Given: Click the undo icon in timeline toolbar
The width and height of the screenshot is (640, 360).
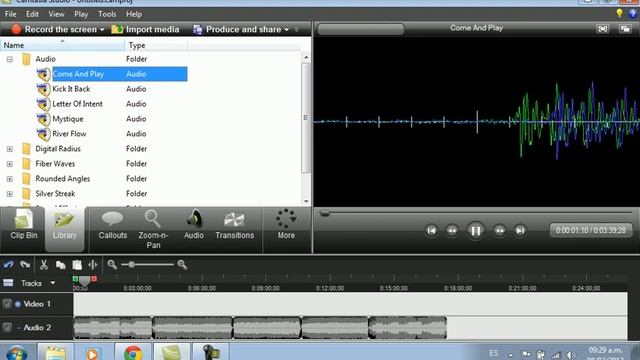Looking at the screenshot, I should (8, 265).
